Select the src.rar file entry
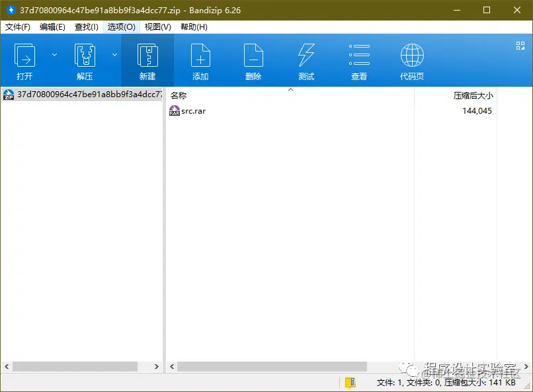This screenshot has height=392, width=533. pyautogui.click(x=193, y=111)
